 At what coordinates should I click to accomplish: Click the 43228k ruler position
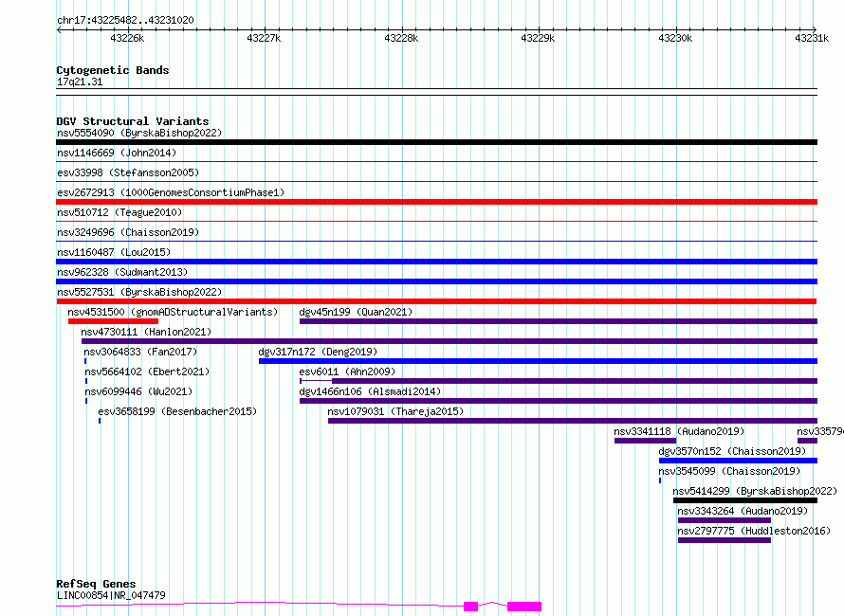pos(401,38)
